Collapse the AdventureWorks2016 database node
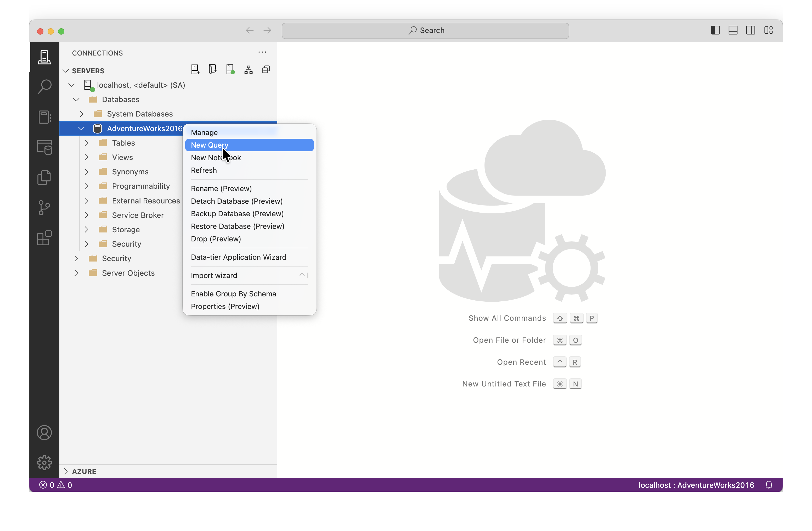This screenshot has width=812, height=531. pyautogui.click(x=81, y=128)
